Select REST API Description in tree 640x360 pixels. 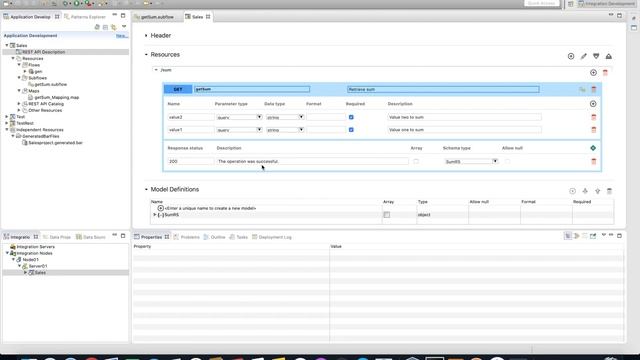pyautogui.click(x=43, y=52)
